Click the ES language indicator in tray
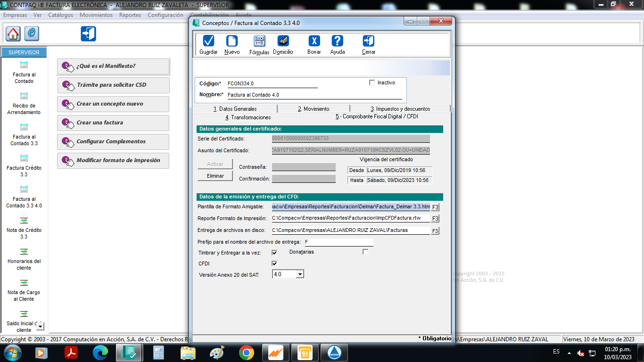 pyautogui.click(x=556, y=352)
